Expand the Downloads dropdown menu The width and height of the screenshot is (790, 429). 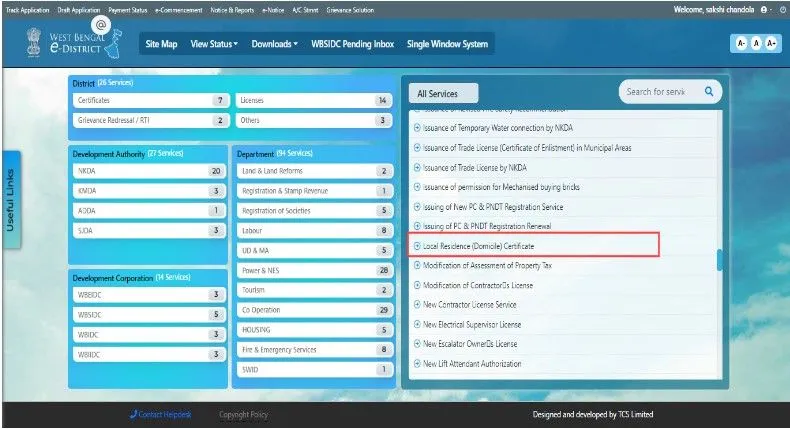[274, 44]
